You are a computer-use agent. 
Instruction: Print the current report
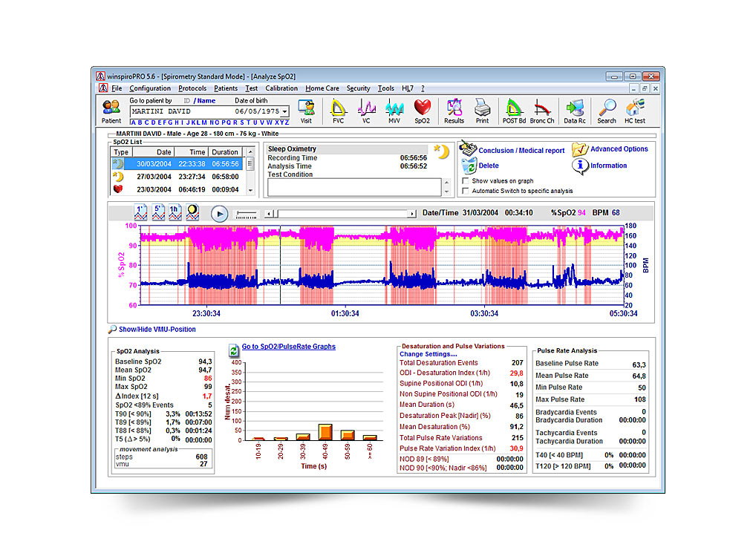click(x=482, y=111)
